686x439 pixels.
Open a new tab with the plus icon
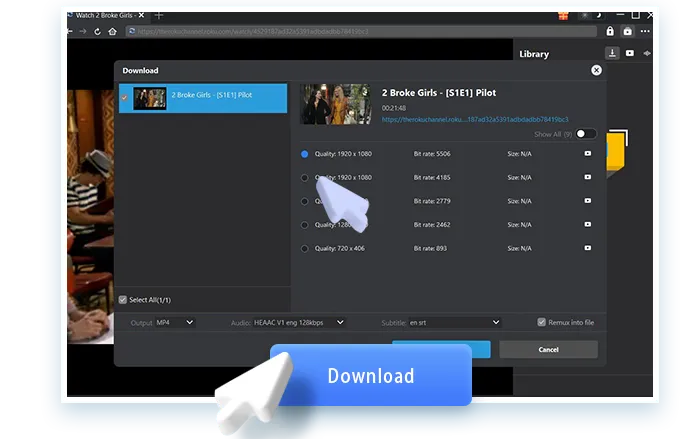159,16
